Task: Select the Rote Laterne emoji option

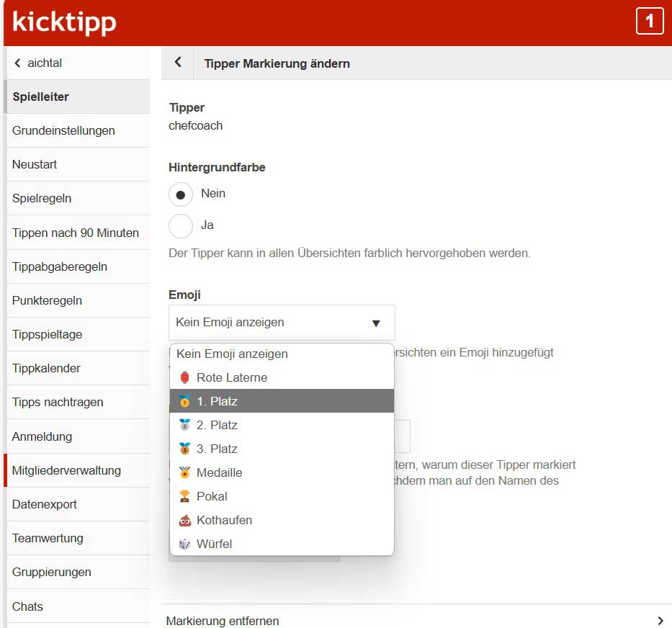Action: coord(231,377)
